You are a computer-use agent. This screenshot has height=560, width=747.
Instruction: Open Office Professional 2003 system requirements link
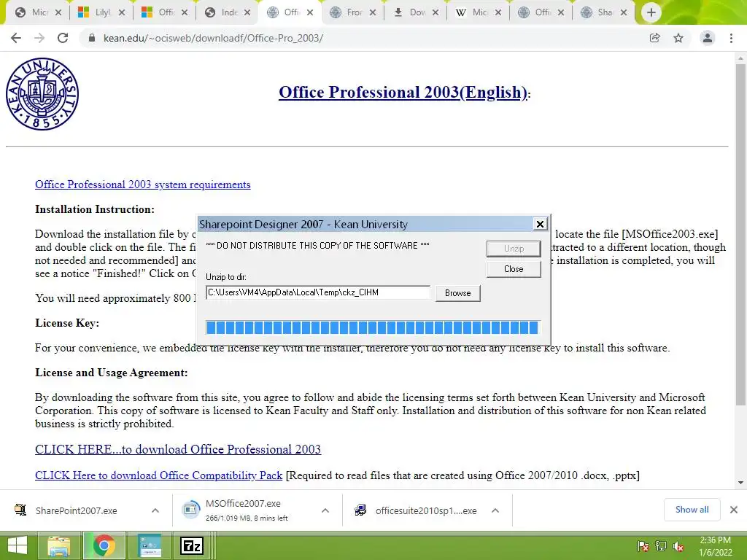pyautogui.click(x=142, y=184)
